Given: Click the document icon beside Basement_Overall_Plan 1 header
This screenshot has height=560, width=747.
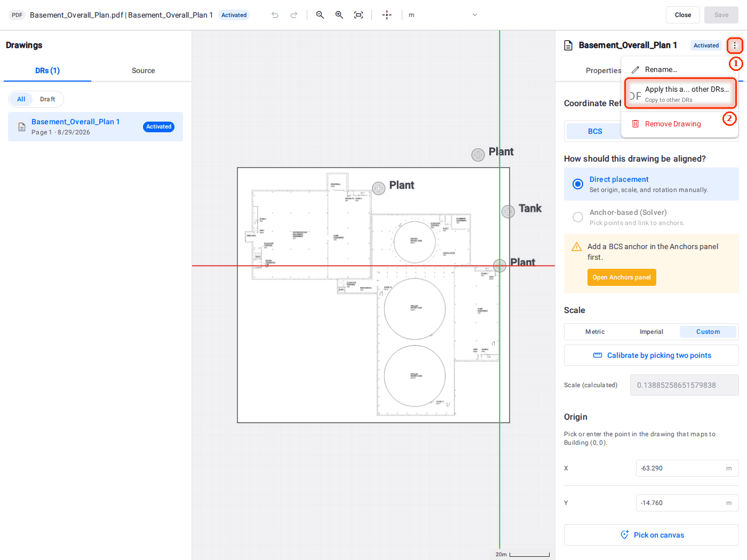Looking at the screenshot, I should coord(569,45).
